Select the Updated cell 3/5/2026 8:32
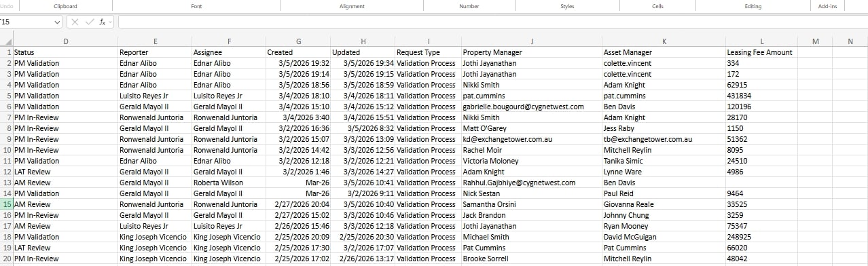The image size is (868, 266). (x=363, y=128)
